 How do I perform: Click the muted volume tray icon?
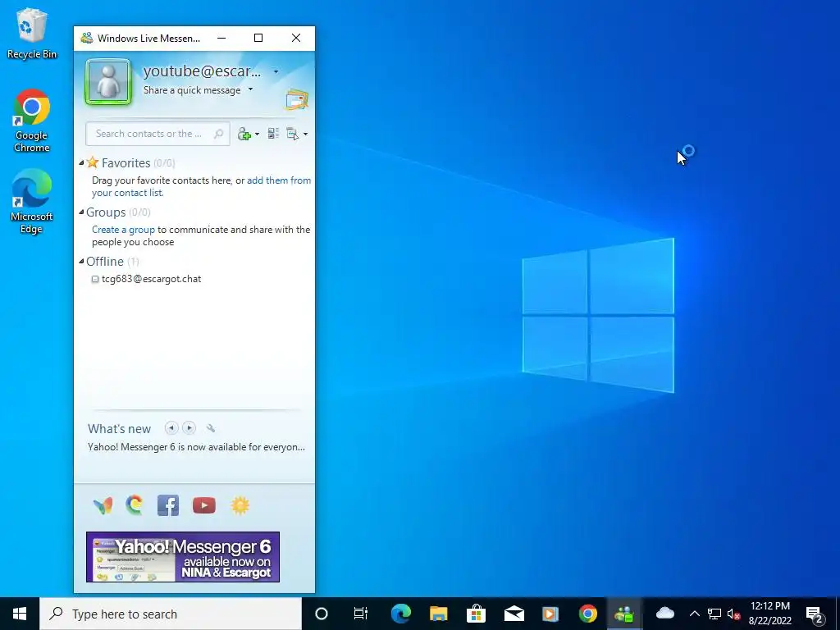click(x=733, y=614)
